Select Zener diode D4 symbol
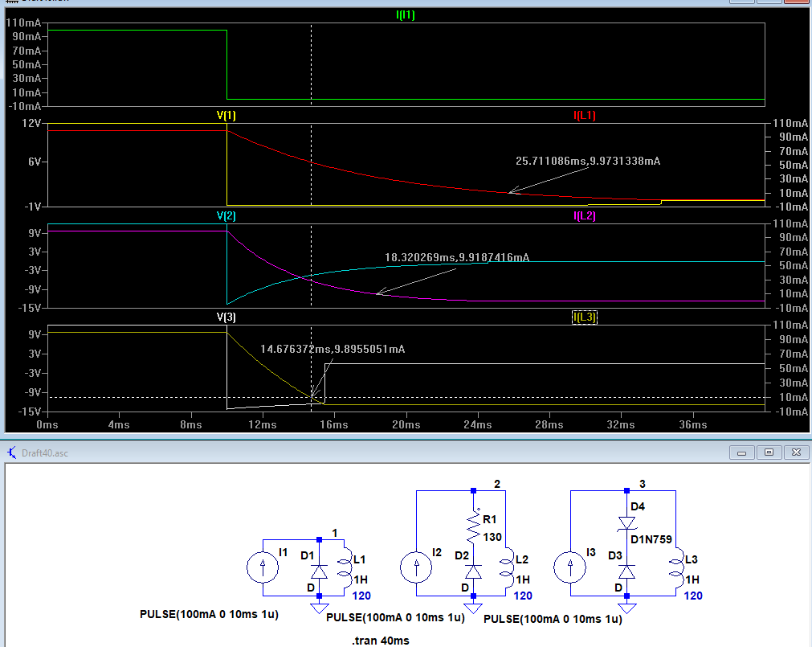Image resolution: width=812 pixels, height=647 pixels. pos(626,523)
